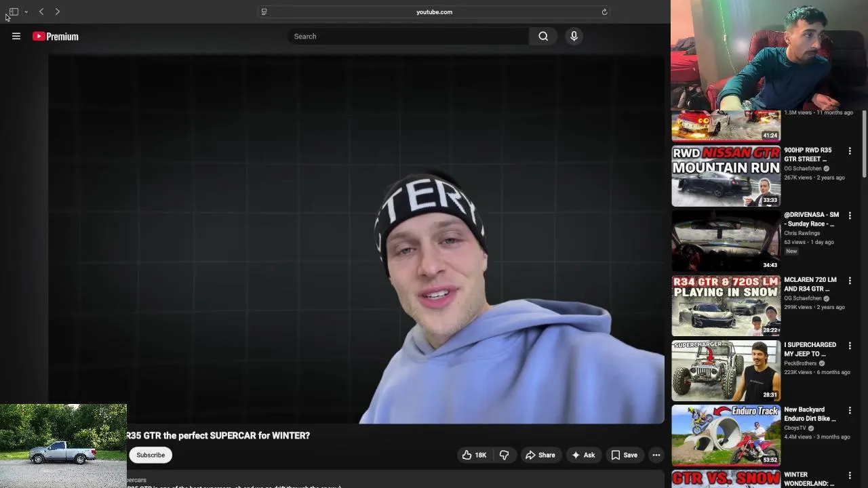
Task: Open the YouTube hamburger guide menu
Action: pos(16,37)
